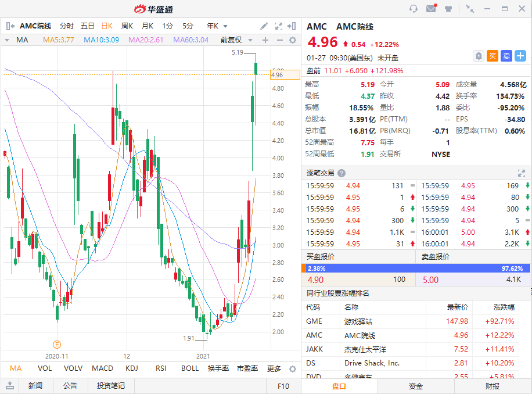Screen dimensions: 532x394
Task: Select the MA indicator at bottom
Action: point(16,368)
